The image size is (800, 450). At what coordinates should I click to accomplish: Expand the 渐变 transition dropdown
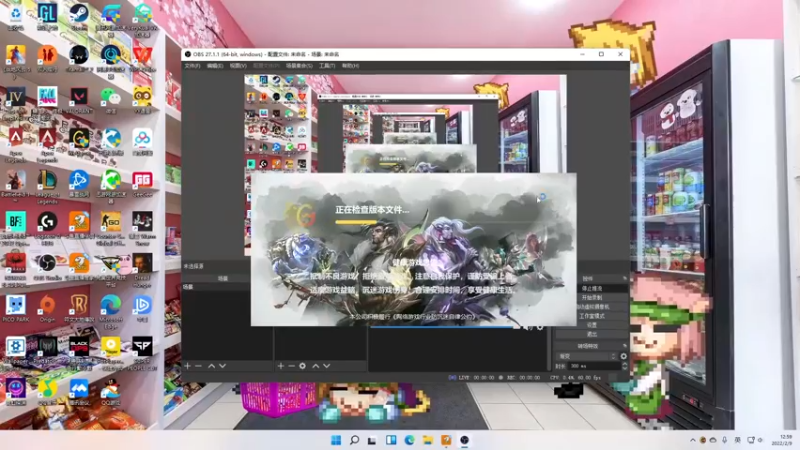pyautogui.click(x=587, y=356)
